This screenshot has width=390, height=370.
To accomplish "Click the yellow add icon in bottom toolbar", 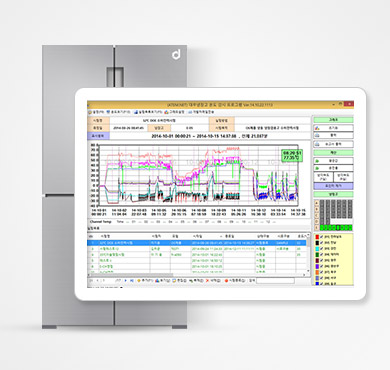I will tap(139, 281).
